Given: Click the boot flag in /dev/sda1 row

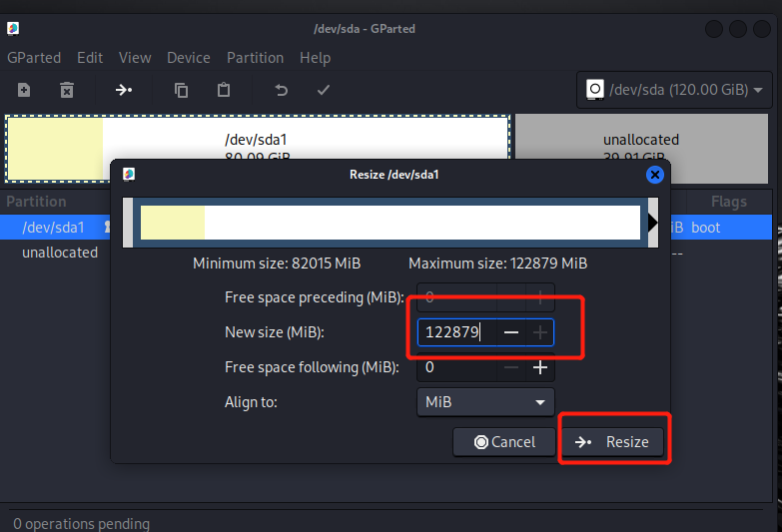Looking at the screenshot, I should (705, 228).
